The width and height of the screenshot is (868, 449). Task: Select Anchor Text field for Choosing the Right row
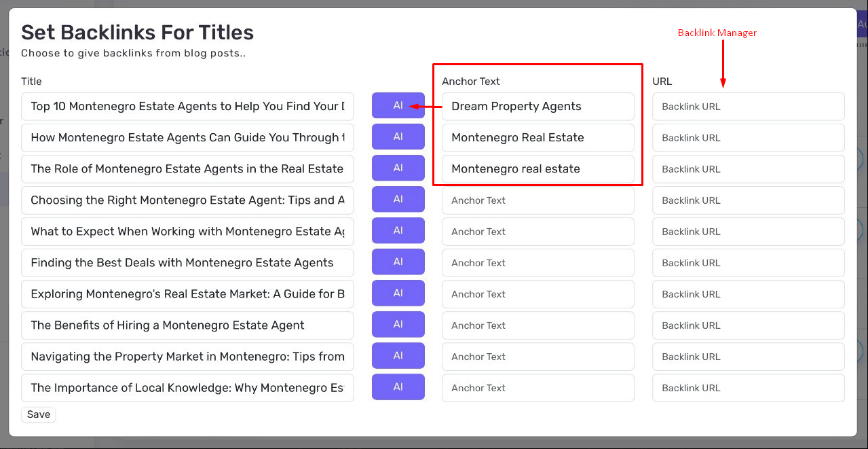click(538, 200)
